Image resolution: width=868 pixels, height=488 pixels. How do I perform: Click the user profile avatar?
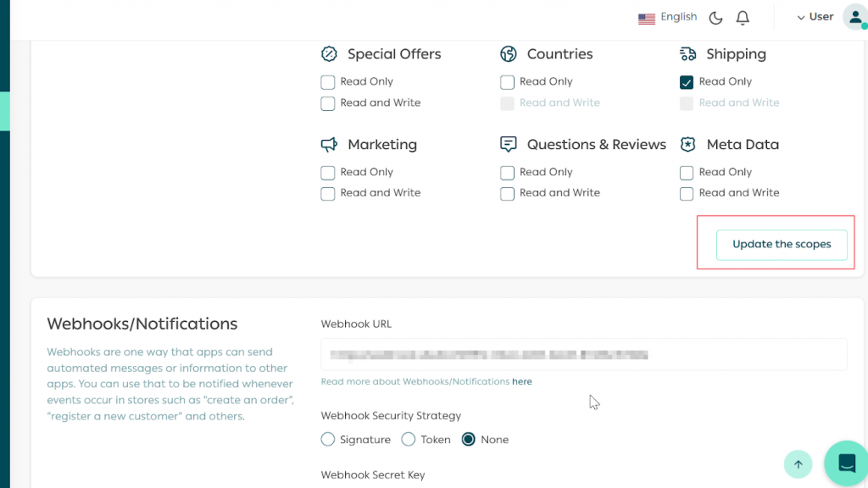point(854,17)
